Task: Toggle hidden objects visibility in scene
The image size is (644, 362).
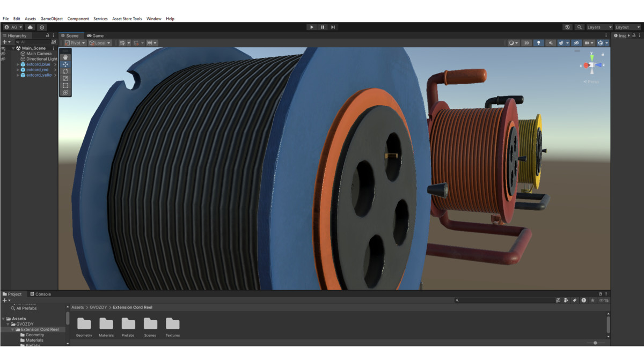Action: (x=576, y=43)
